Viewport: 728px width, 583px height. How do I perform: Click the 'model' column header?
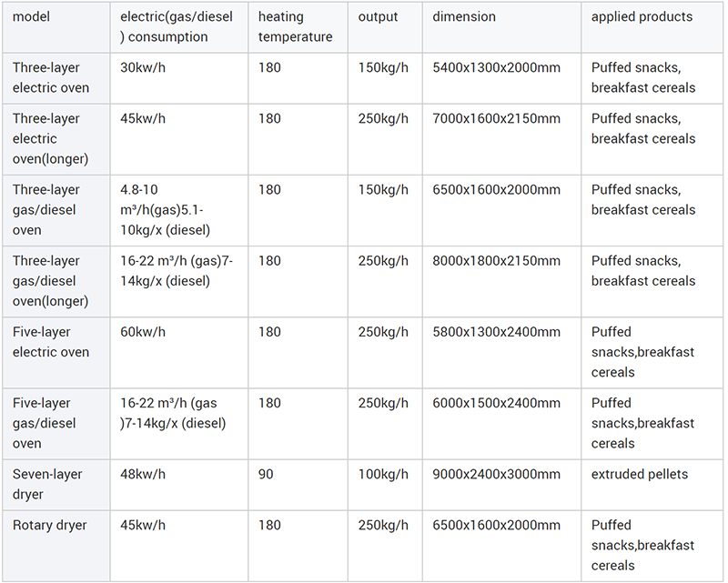[56, 27]
